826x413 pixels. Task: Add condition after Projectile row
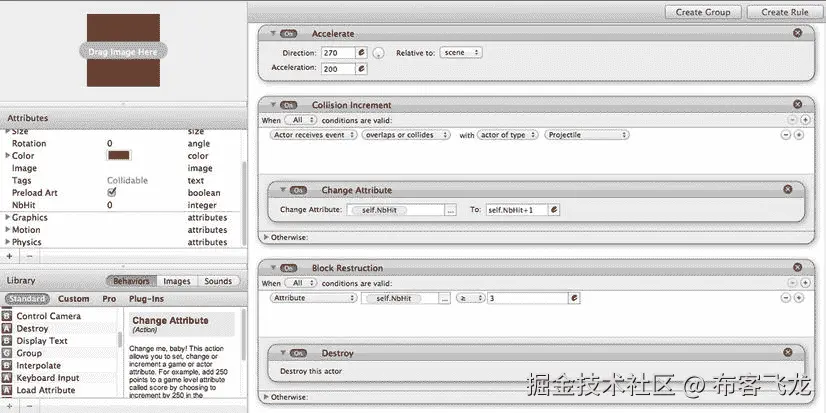click(799, 135)
